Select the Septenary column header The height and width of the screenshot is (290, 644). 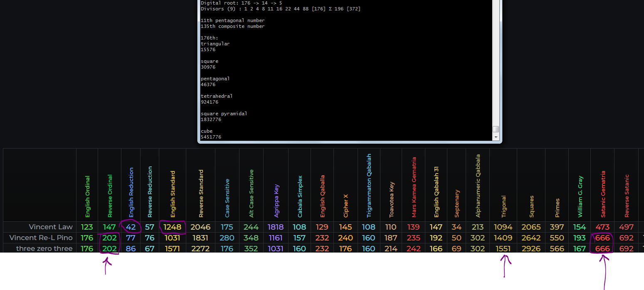(x=457, y=203)
